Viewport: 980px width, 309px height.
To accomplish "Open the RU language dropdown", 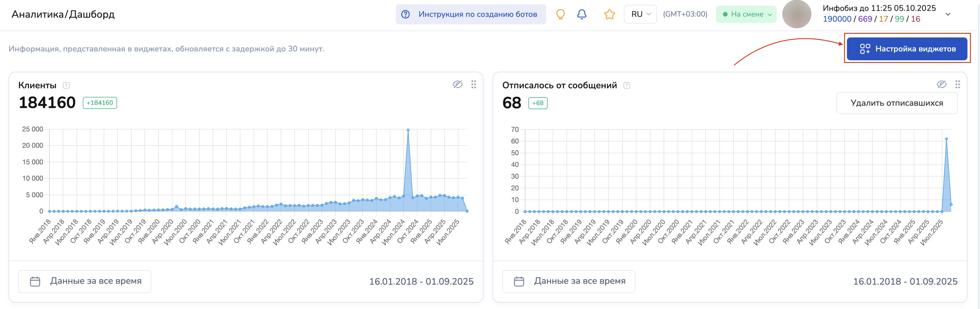I will pos(640,14).
